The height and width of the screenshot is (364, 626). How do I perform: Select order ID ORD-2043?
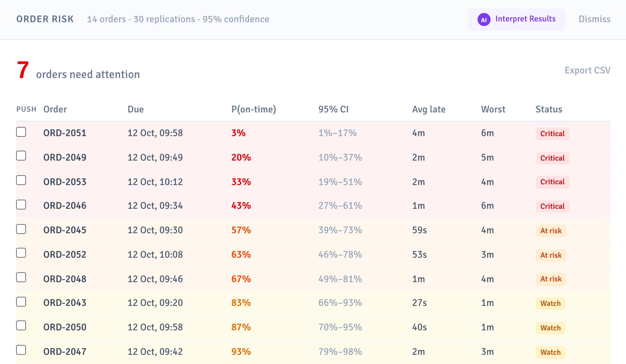click(x=65, y=303)
